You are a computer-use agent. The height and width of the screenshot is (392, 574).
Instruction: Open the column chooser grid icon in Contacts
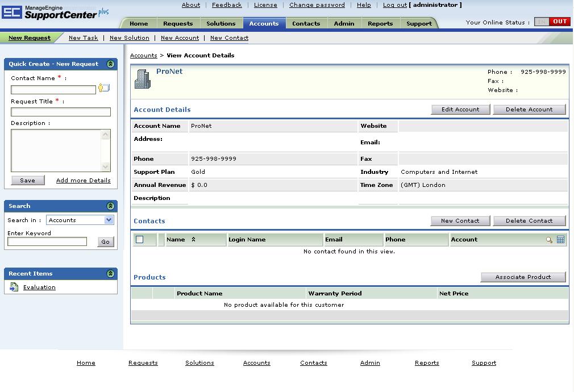tap(560, 240)
